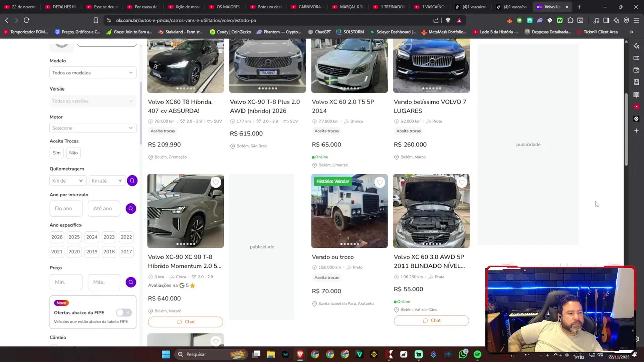
Task: Select year 2023 under Ano específico
Action: 109,237
